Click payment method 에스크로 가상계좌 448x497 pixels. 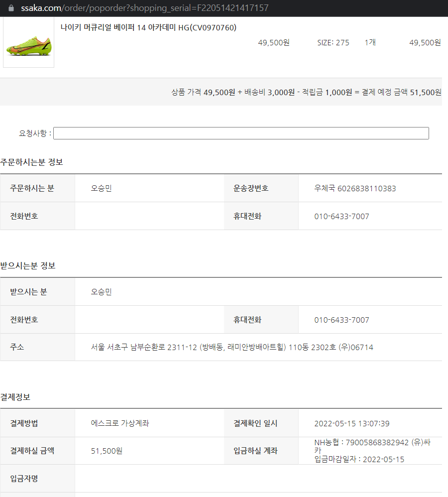(120, 423)
